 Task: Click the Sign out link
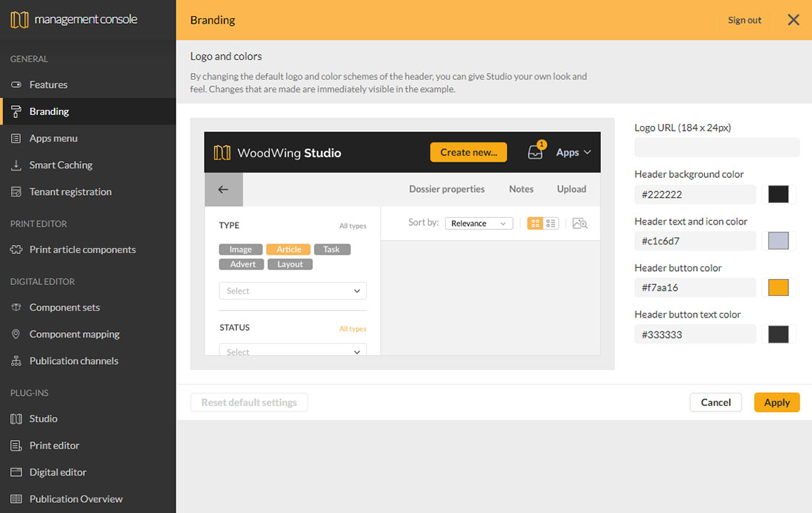tap(745, 20)
